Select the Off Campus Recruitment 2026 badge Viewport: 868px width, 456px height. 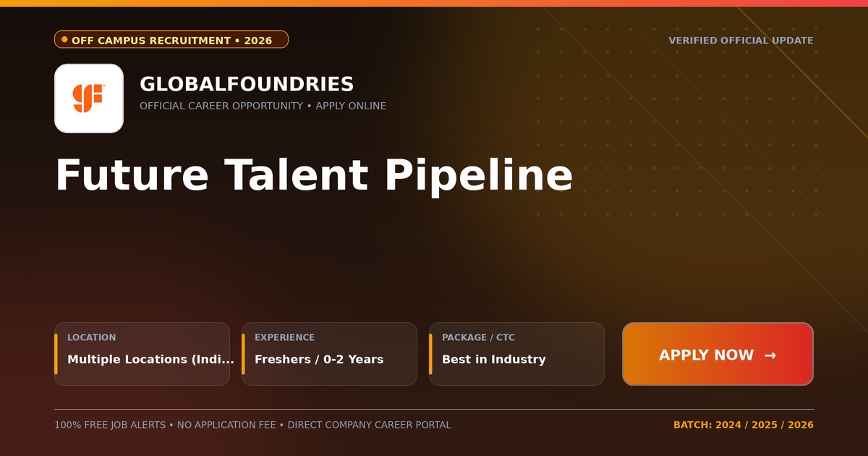click(x=171, y=40)
